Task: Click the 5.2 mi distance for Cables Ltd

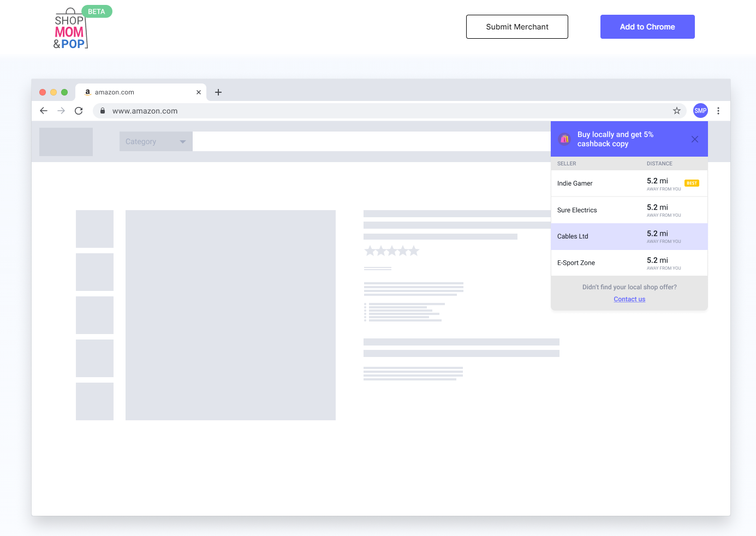Action: point(657,234)
